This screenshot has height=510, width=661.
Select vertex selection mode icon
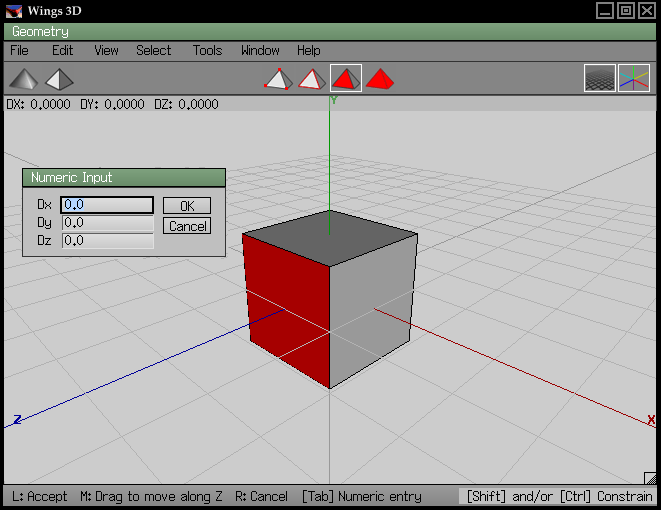pos(278,79)
